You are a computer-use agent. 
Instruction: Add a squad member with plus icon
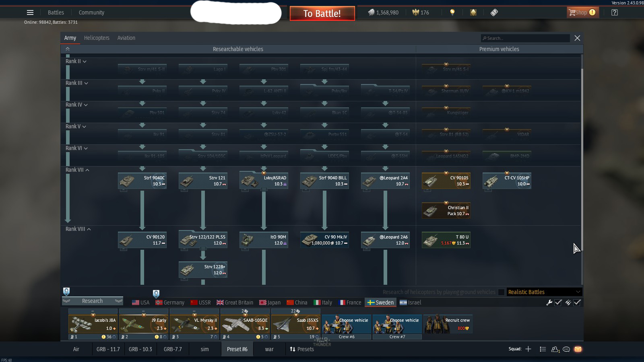(x=528, y=349)
